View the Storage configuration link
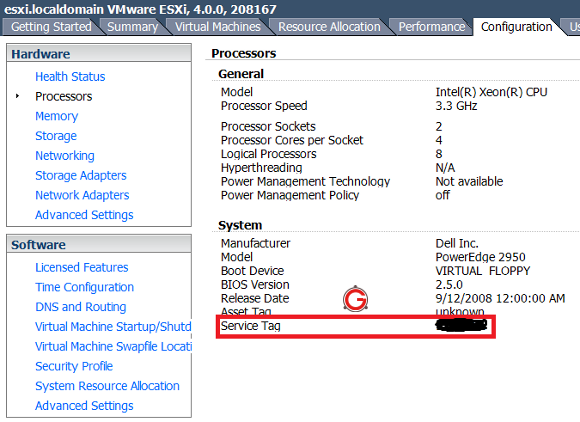580x422 pixels. pos(56,136)
